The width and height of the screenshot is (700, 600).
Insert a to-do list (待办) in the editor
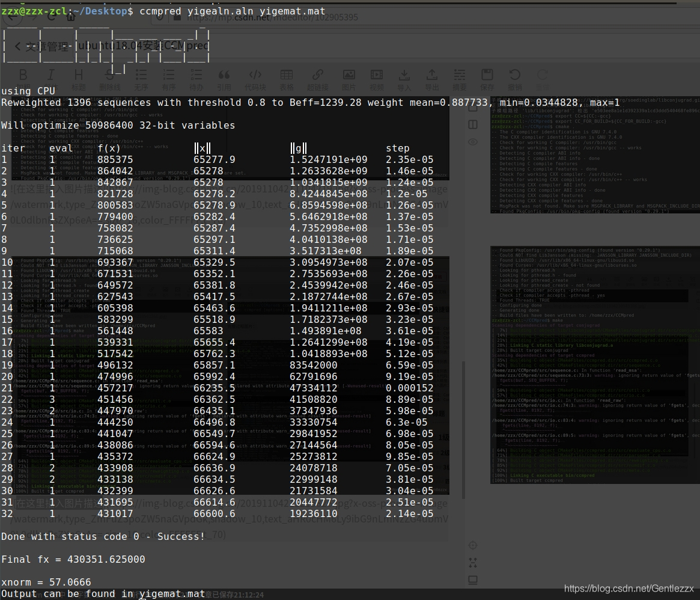pyautogui.click(x=196, y=79)
